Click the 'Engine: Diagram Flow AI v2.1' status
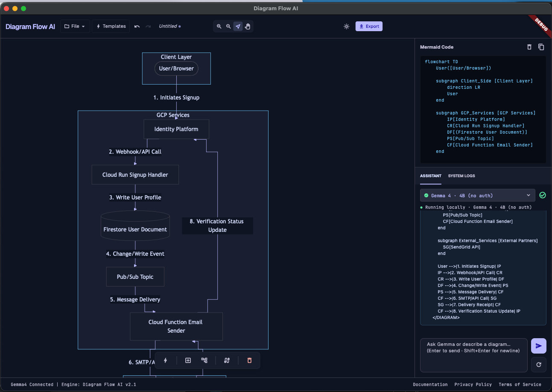This screenshot has height=392, width=552. coord(99,385)
